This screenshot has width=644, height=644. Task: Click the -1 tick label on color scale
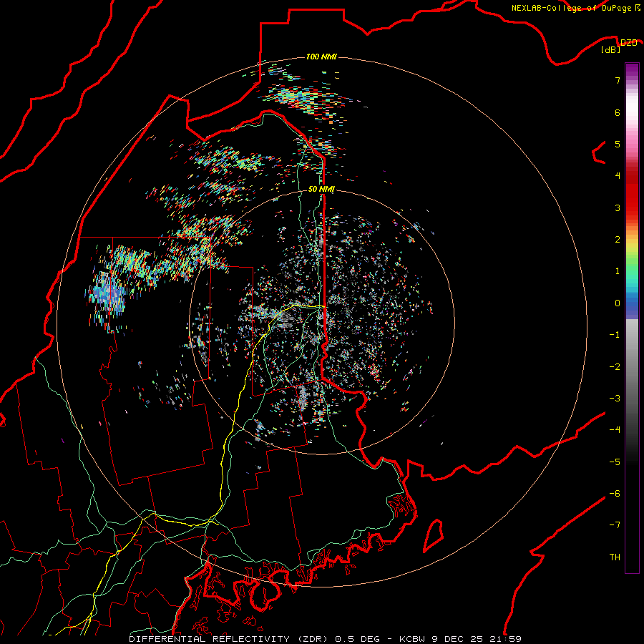[x=615, y=335]
